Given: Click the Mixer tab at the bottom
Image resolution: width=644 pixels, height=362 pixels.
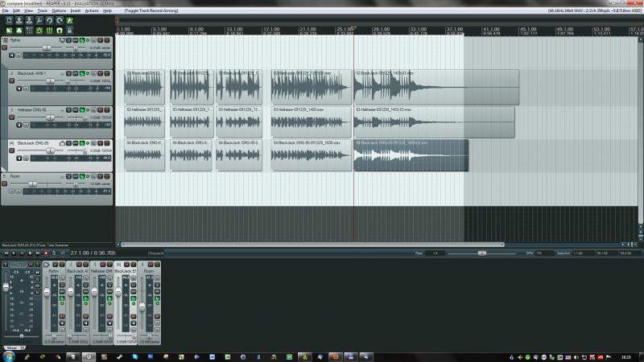Looking at the screenshot, I should tap(11, 348).
